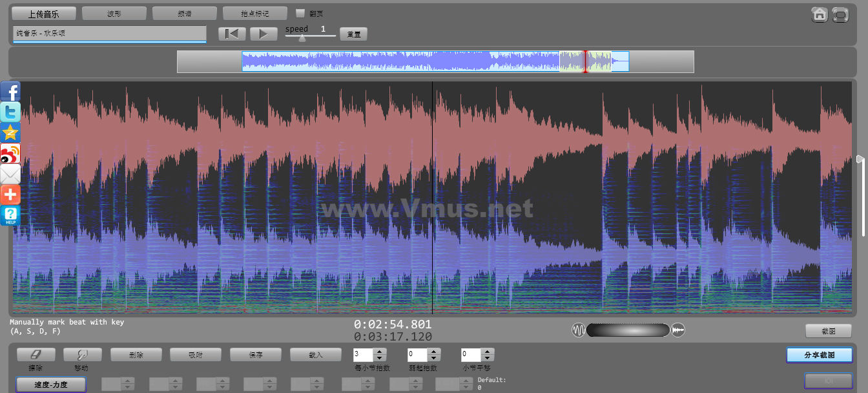Select the 移动 move tool
The width and height of the screenshot is (868, 393).
tap(83, 354)
